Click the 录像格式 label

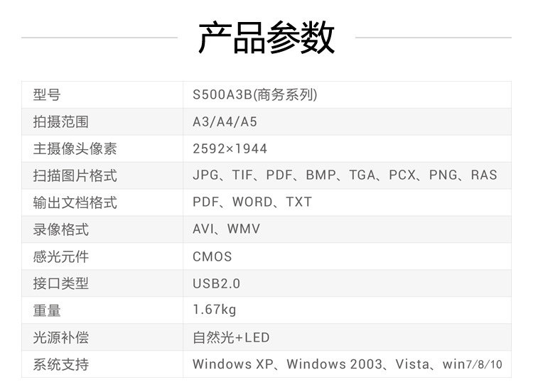point(61,230)
